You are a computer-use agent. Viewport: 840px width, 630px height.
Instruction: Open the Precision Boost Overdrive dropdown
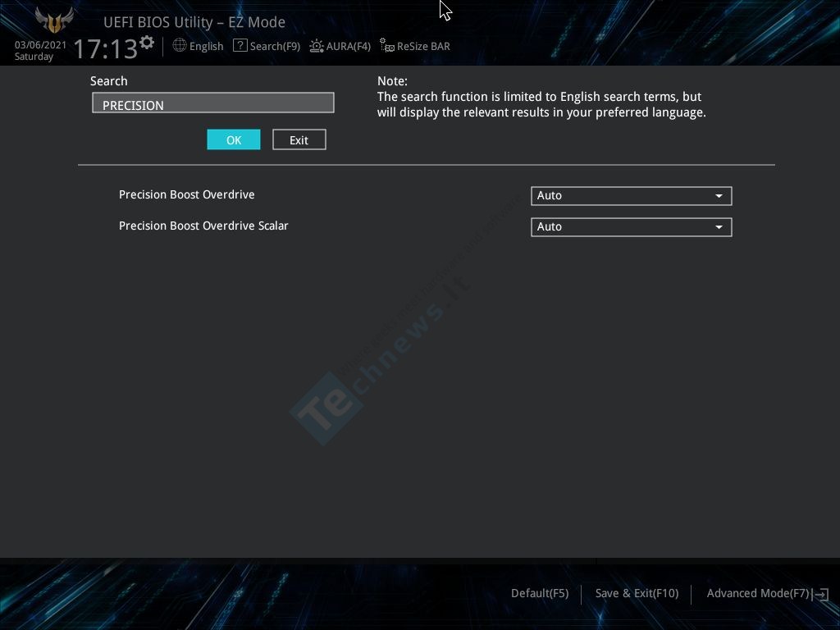point(631,195)
